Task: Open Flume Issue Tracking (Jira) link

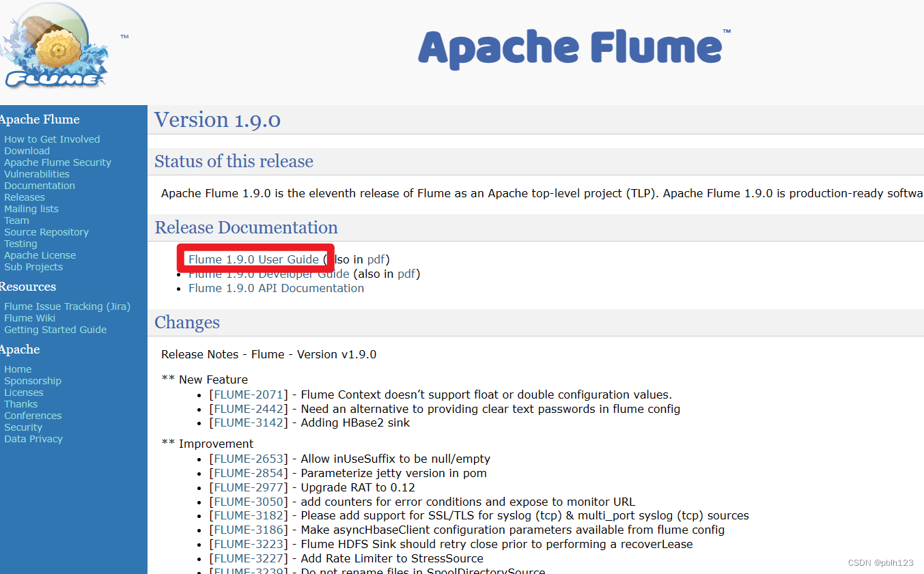Action: (x=67, y=306)
